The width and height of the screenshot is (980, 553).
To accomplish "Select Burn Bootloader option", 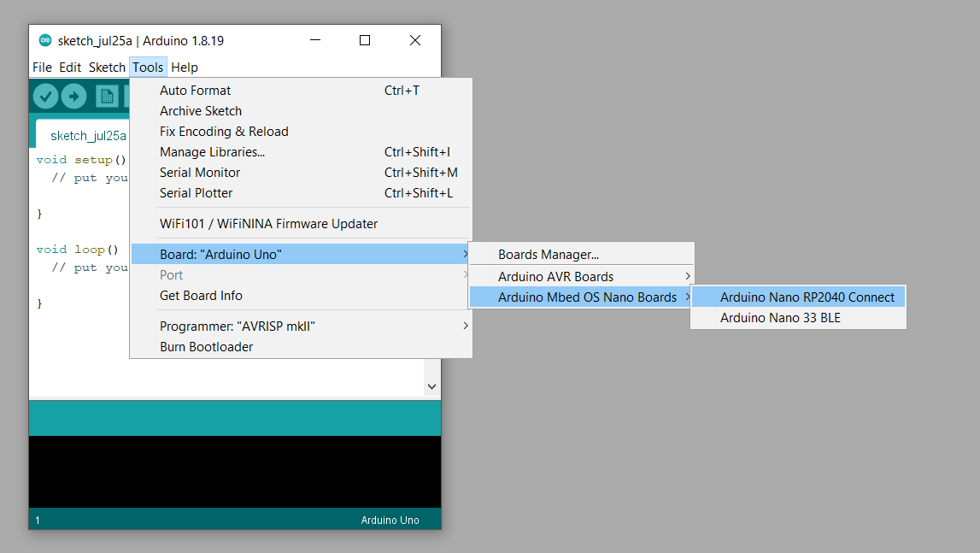I will tap(206, 347).
